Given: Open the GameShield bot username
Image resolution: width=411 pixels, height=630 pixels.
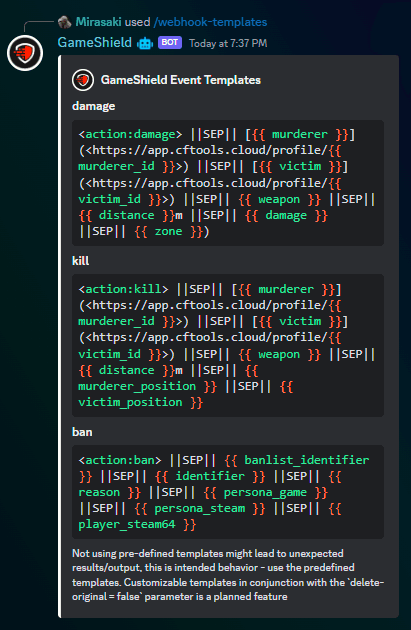Looking at the screenshot, I should (x=94, y=43).
